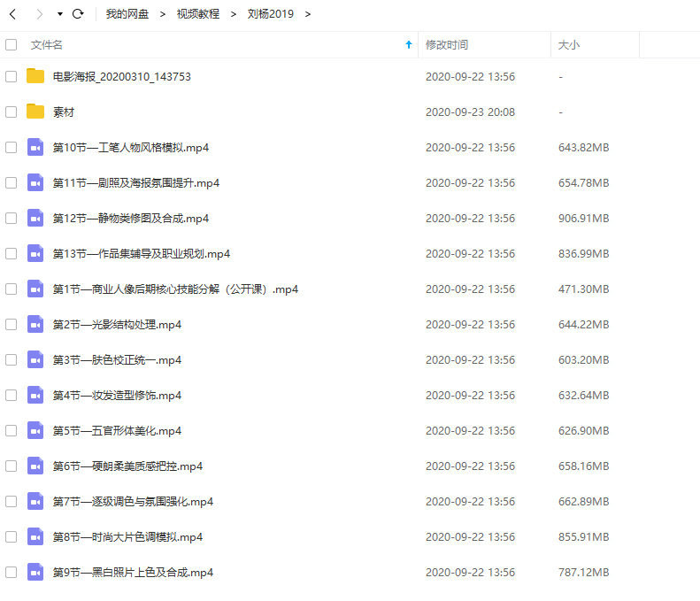
Task: Expand the chevron after 刘杨2019 breadcrumb
Action: click(307, 14)
